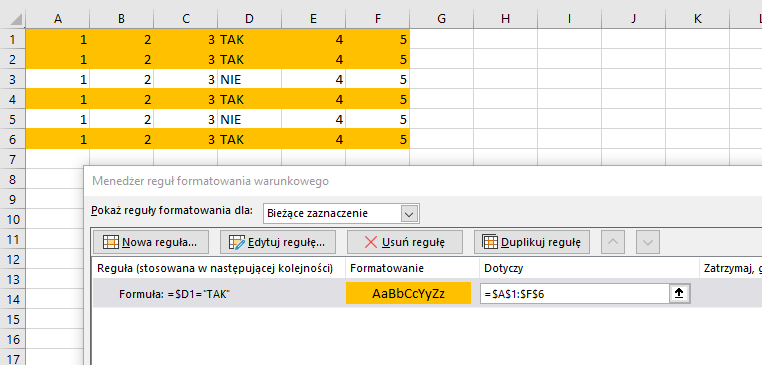This screenshot has width=762, height=365.
Task: Select all cells via corner triangle
Action: (x=13, y=19)
